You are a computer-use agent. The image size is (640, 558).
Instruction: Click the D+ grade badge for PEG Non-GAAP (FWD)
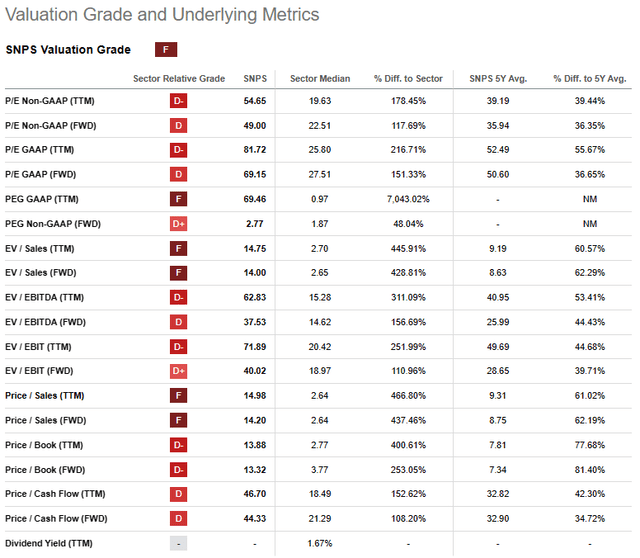(178, 224)
